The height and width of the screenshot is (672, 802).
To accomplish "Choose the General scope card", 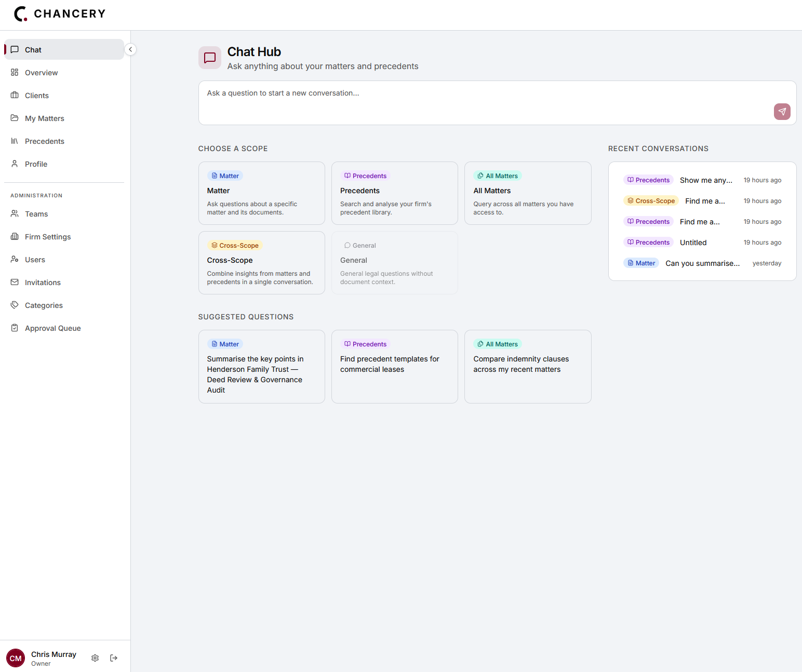I will click(x=395, y=263).
